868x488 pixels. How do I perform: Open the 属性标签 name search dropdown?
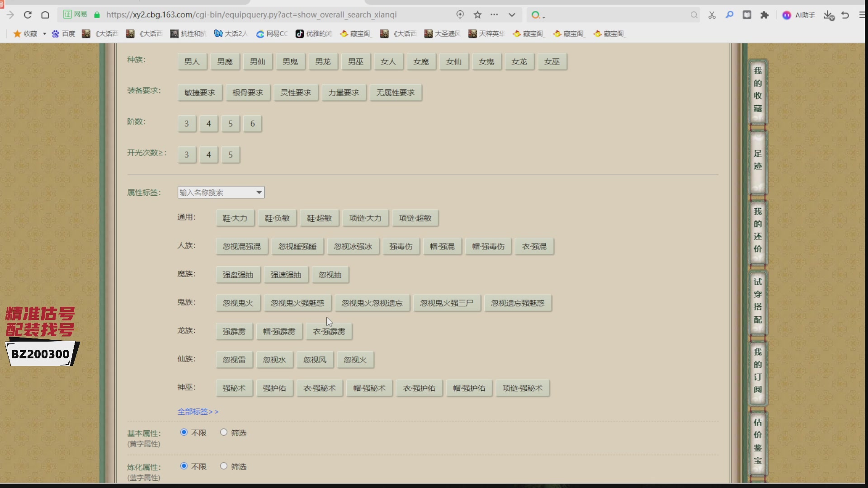point(221,192)
